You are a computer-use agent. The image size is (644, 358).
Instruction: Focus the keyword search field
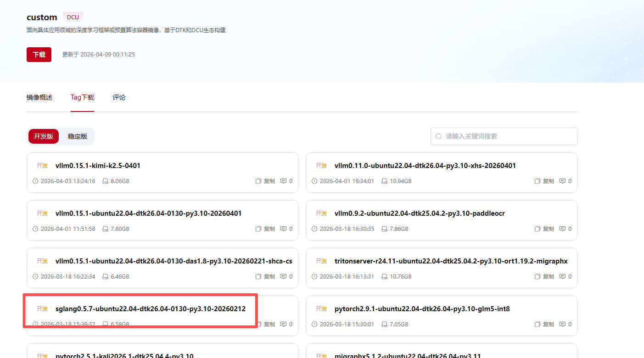tap(504, 136)
